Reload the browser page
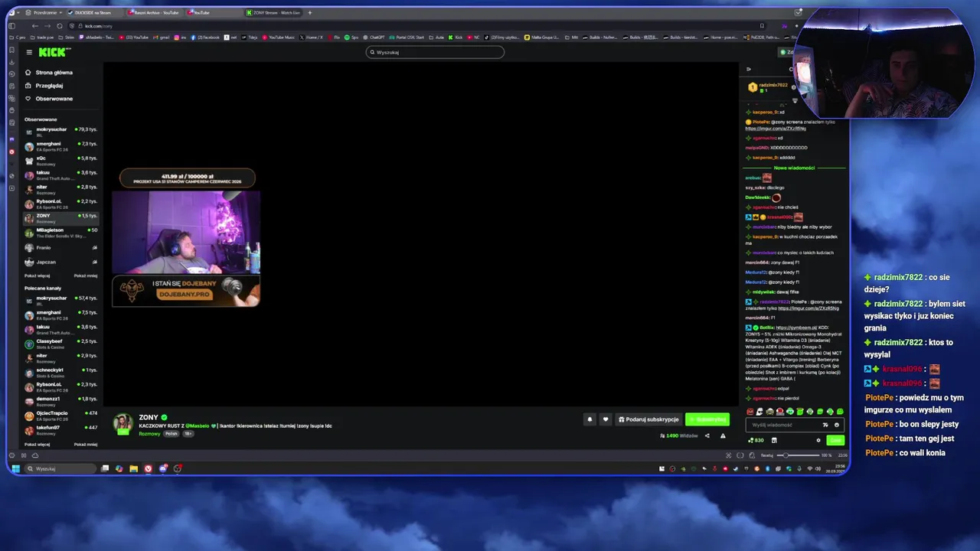 pyautogui.click(x=60, y=26)
